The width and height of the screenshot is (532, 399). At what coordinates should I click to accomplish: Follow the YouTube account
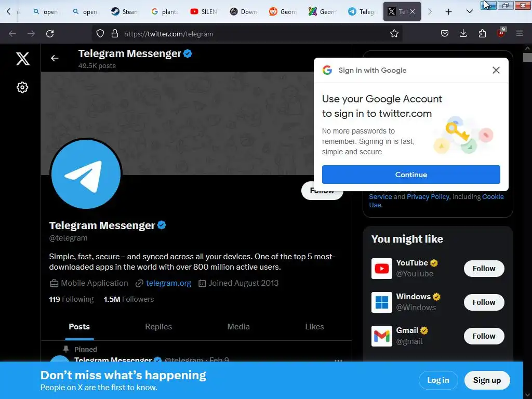484,269
